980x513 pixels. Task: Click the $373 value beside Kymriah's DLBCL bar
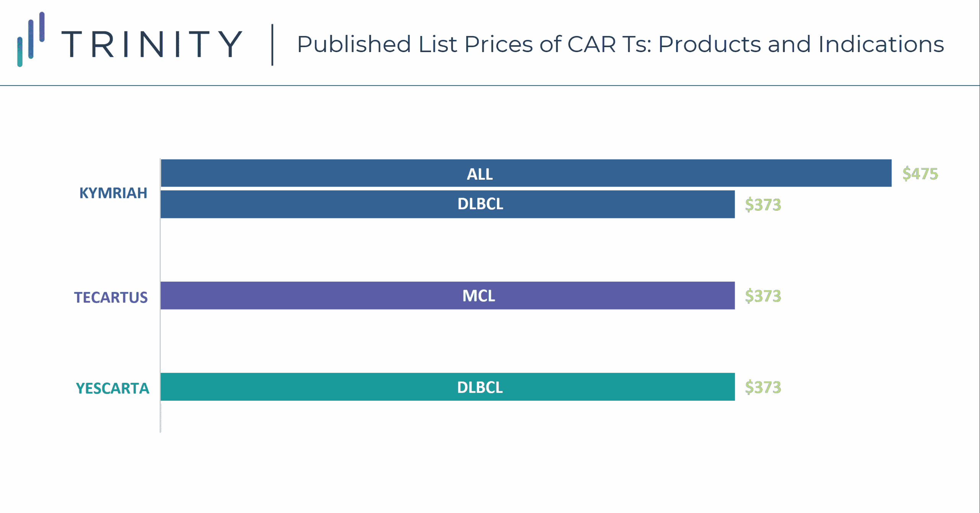(x=763, y=205)
